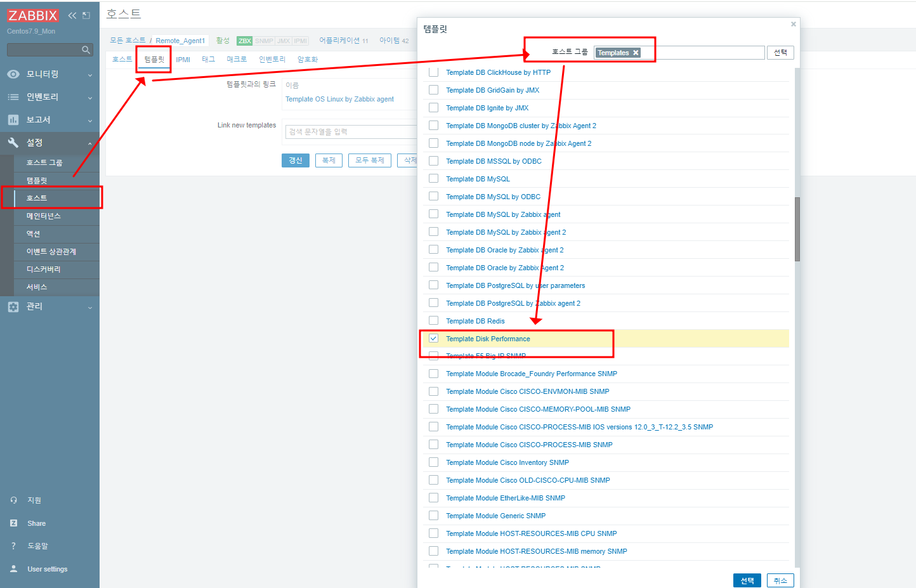916x588 pixels.
Task: Click the template list scrollbar thumb
Action: click(797, 229)
